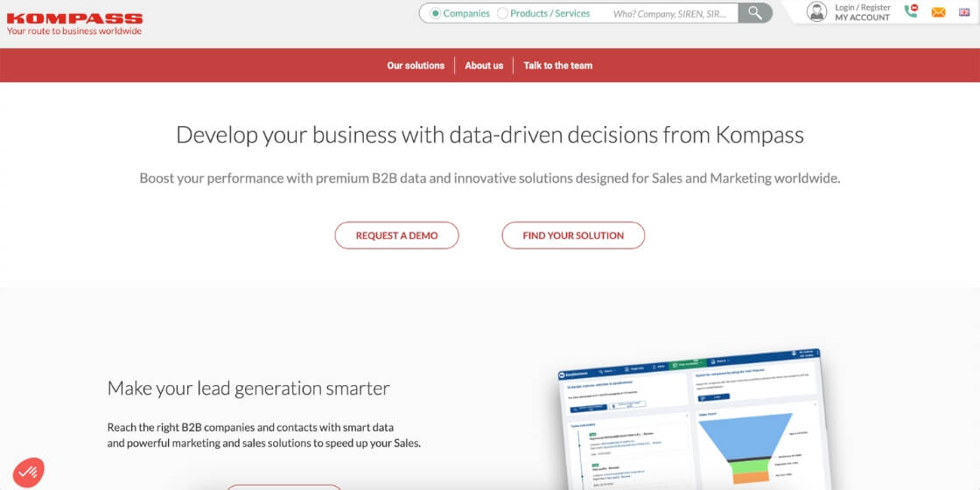Select the Products / Services radio option
This screenshot has height=490, width=980.
click(502, 13)
